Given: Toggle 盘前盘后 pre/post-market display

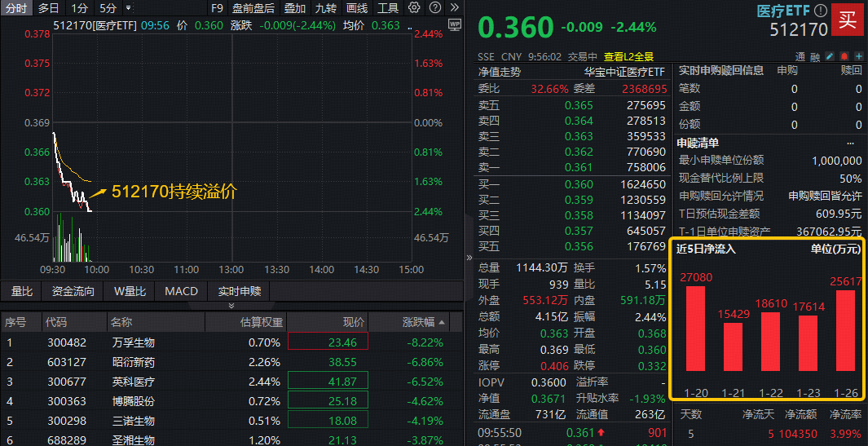Looking at the screenshot, I should click(x=253, y=8).
